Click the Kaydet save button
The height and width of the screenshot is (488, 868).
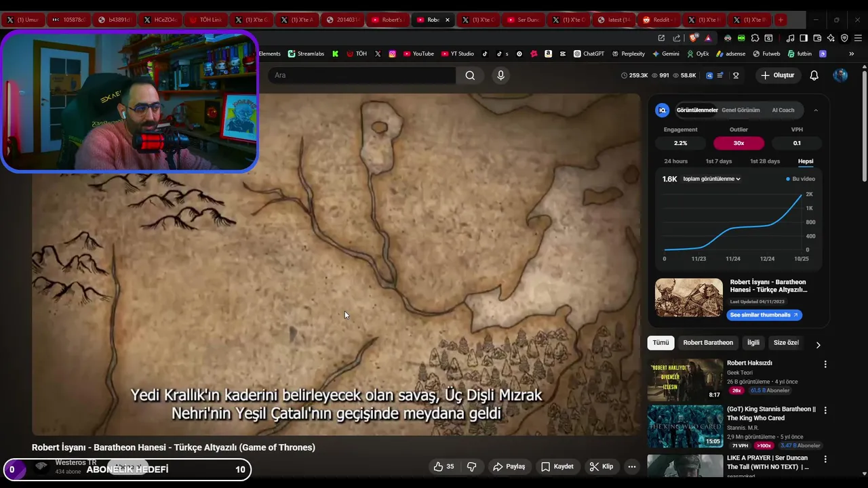[557, 466]
